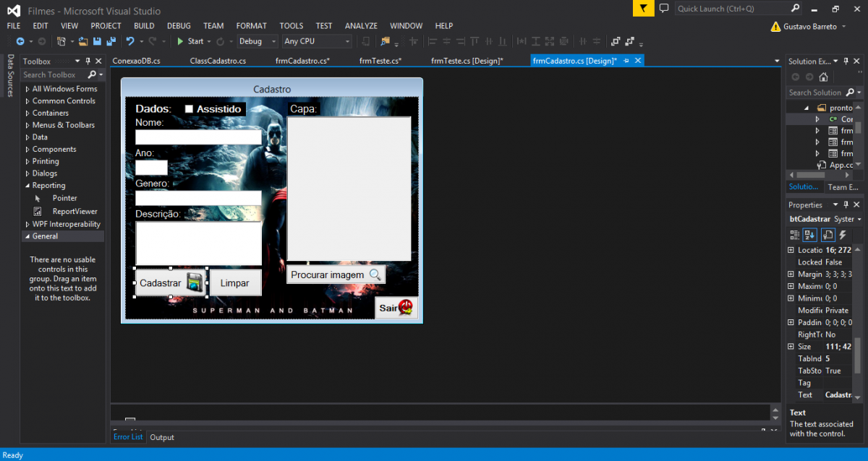Close the Toolbox panel
Viewport: 868px width, 461px height.
coord(98,61)
